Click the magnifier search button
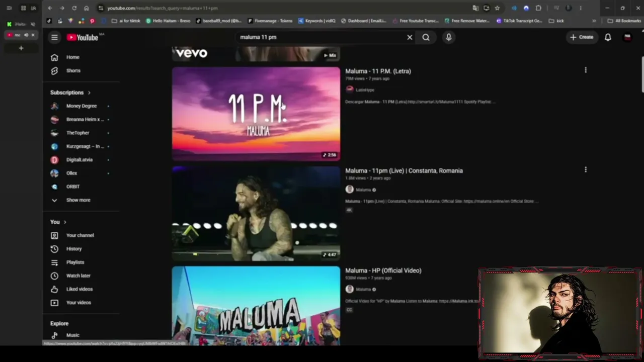The height and width of the screenshot is (362, 644). [426, 37]
